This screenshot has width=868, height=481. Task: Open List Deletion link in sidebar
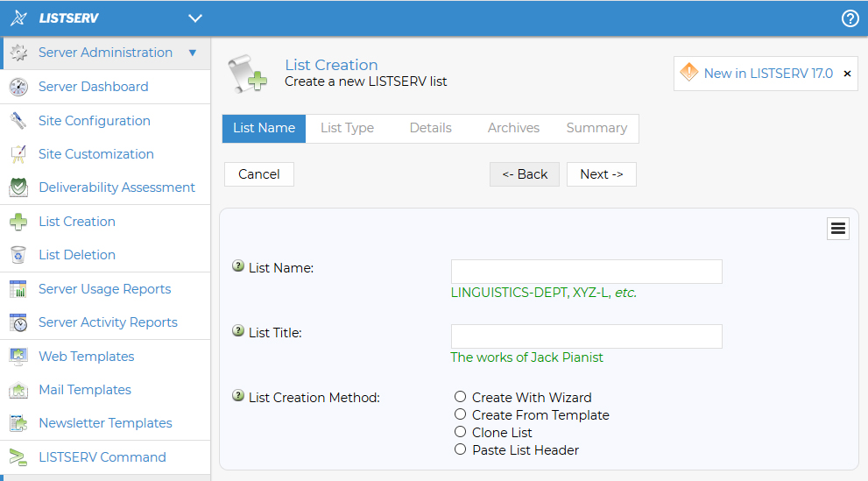click(77, 255)
